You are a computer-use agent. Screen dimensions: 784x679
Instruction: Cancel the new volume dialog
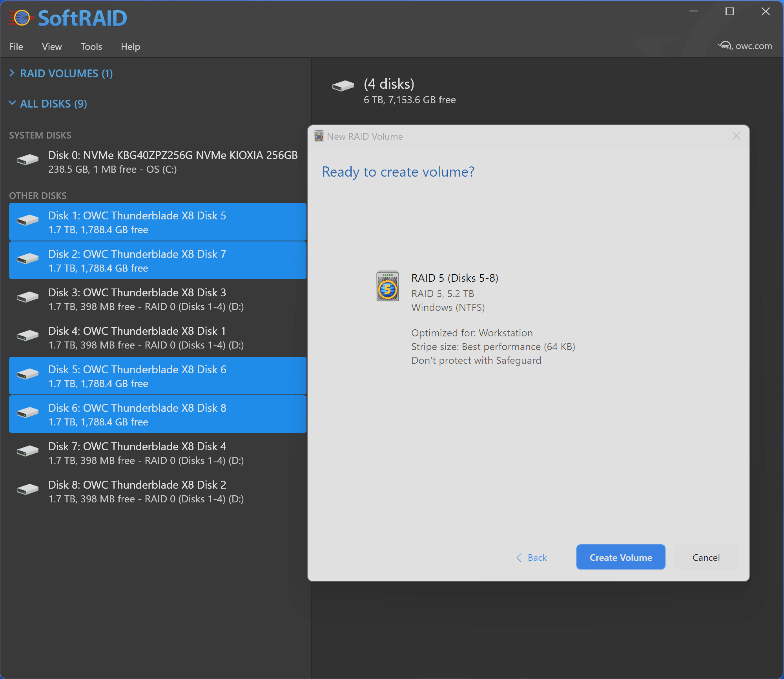tap(706, 558)
